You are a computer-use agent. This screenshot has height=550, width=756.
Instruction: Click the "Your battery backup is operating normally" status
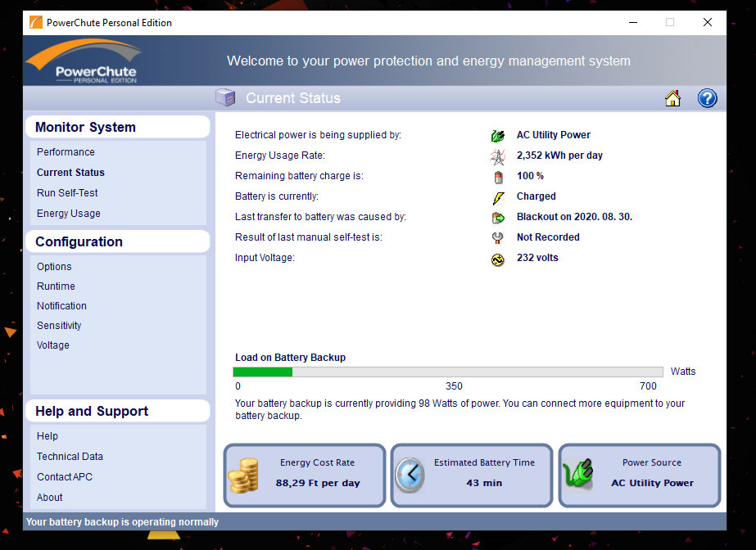point(122,522)
